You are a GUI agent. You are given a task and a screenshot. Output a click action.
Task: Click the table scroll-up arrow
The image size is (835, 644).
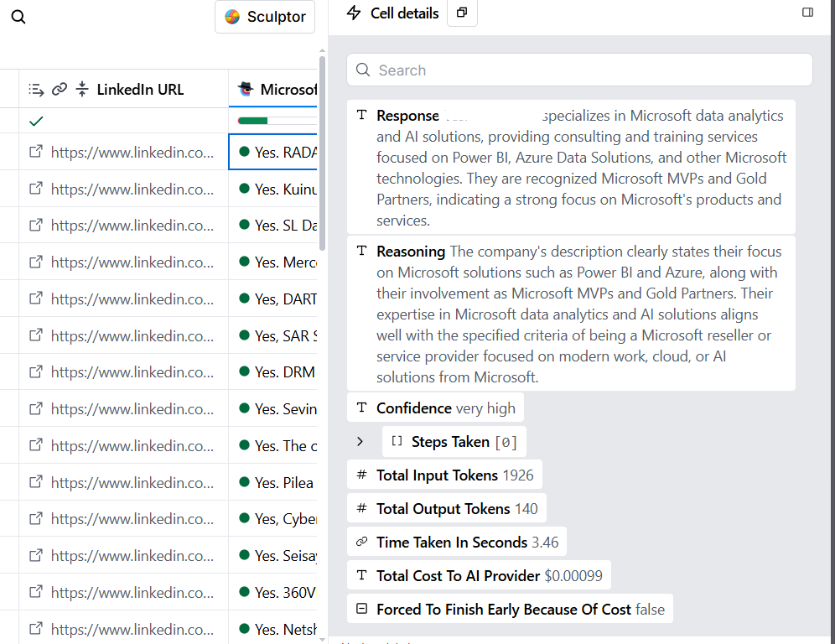click(x=322, y=50)
